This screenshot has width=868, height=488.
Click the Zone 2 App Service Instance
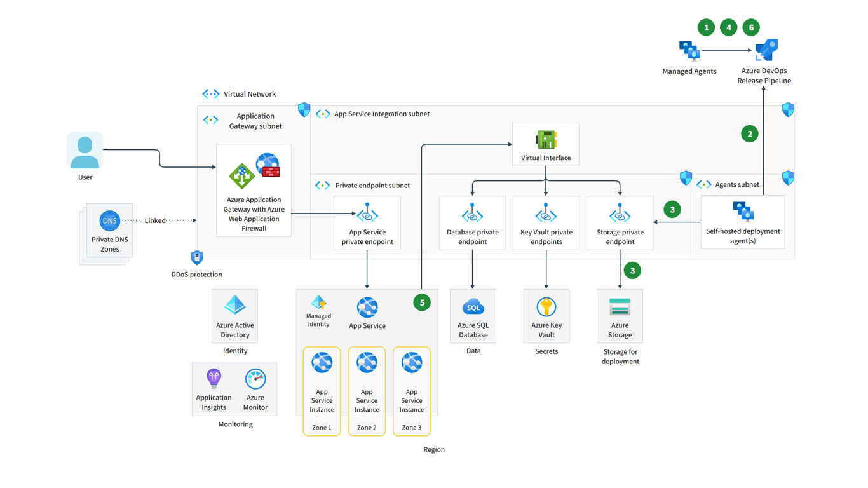367,391
